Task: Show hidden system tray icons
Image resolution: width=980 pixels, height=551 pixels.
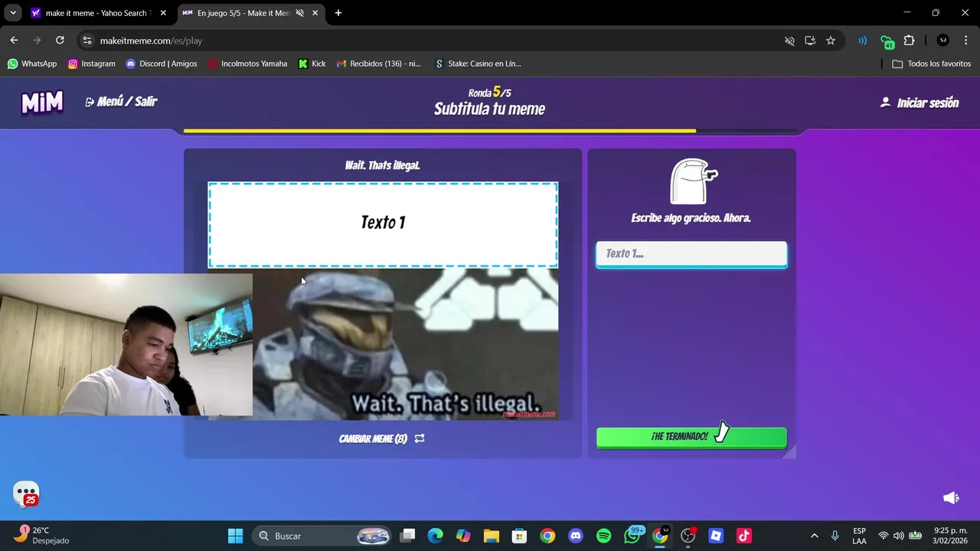Action: click(x=814, y=536)
